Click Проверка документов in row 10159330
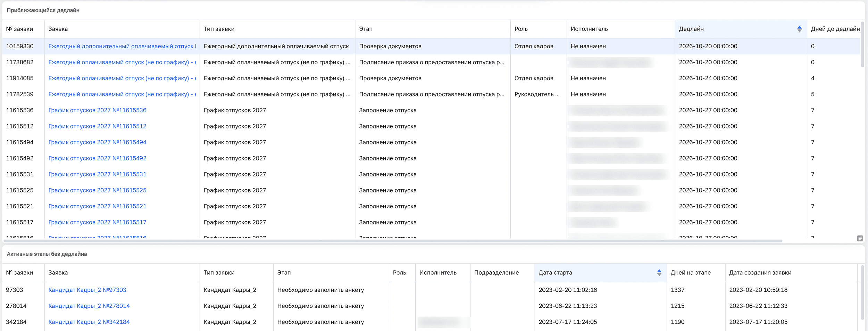868x331 pixels. [x=390, y=47]
